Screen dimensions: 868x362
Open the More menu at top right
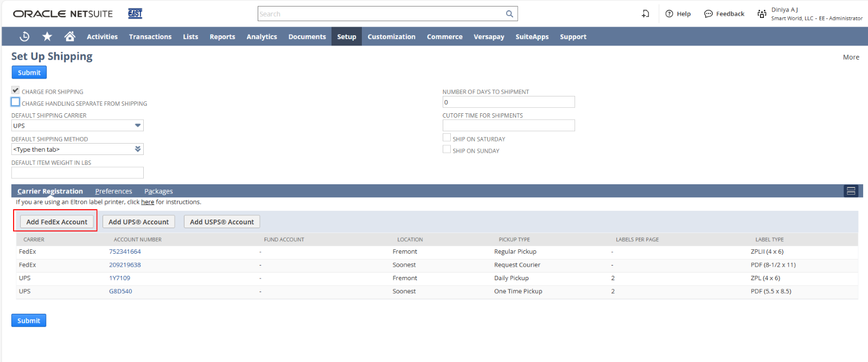pyautogui.click(x=851, y=57)
